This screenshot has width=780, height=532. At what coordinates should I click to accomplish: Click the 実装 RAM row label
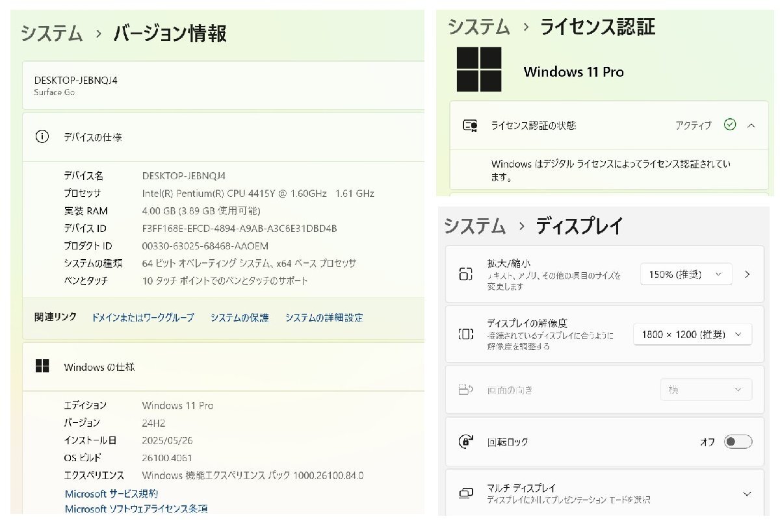coord(86,211)
